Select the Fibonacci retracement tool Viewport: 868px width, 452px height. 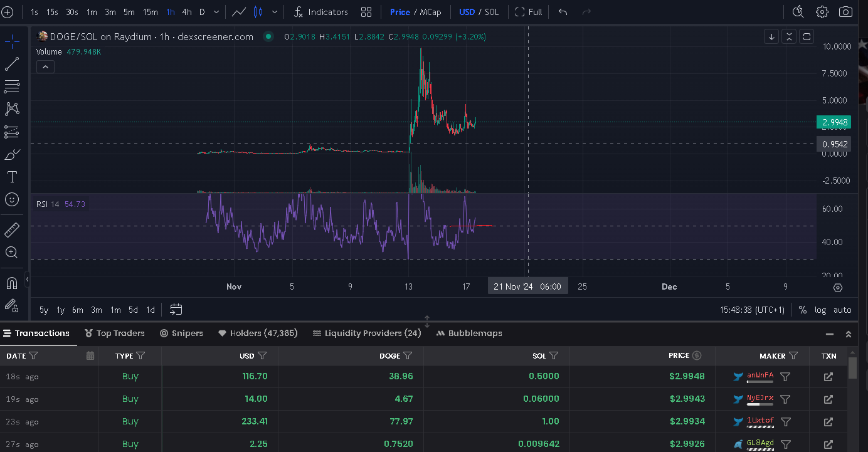pyautogui.click(x=11, y=87)
